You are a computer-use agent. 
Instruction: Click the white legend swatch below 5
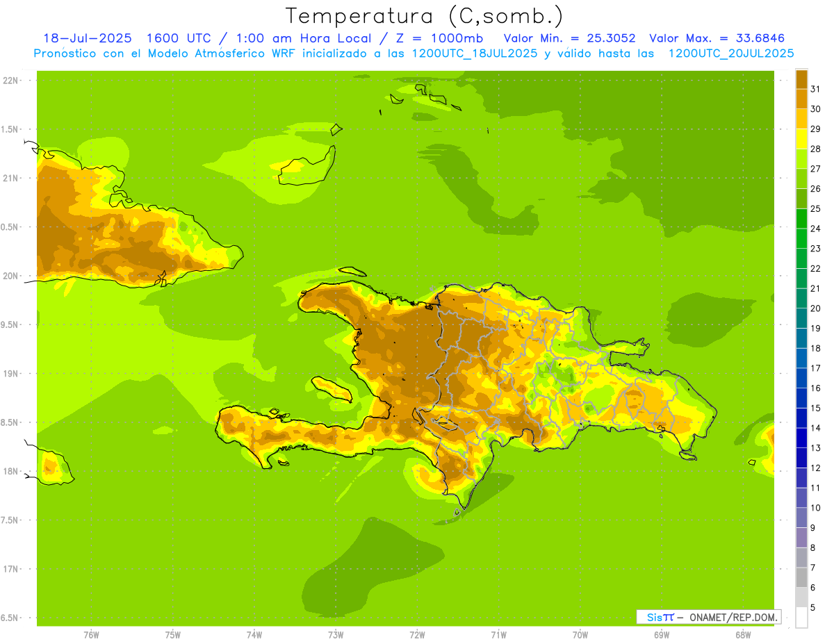pos(801,617)
